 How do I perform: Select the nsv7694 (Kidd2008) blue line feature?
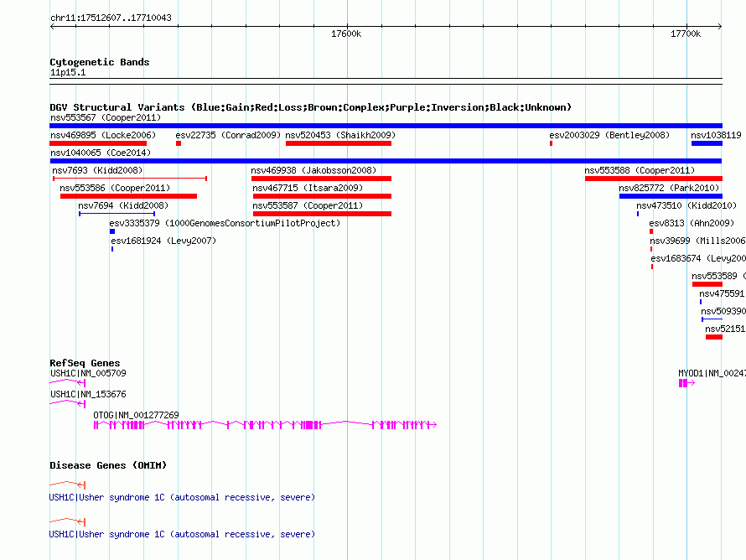tap(117, 214)
